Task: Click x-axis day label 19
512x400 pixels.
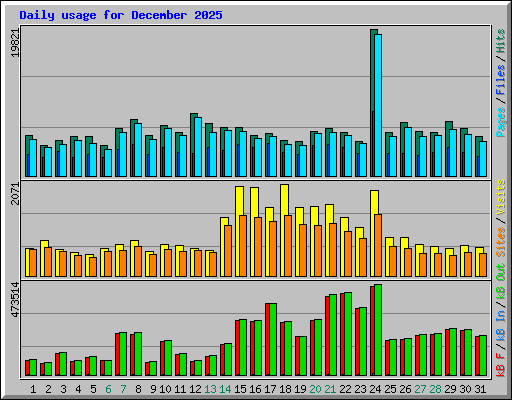Action: 300,389
